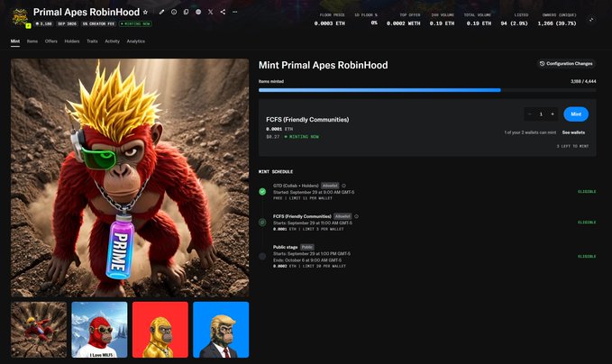Click the 3,188 / 4,444 minted count
612x364 pixels.
pyautogui.click(x=583, y=81)
